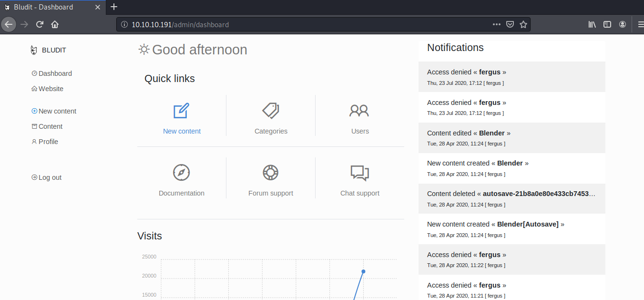This screenshot has width=644, height=300.
Task: Click the Chat support speech bubbles icon
Action: 359,173
